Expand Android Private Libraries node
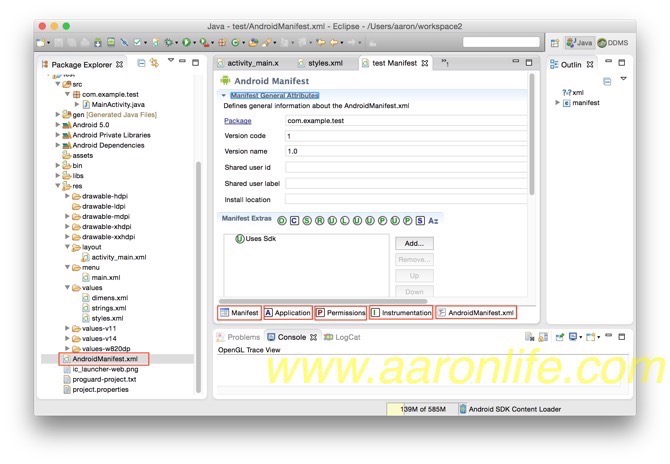 tap(58, 135)
